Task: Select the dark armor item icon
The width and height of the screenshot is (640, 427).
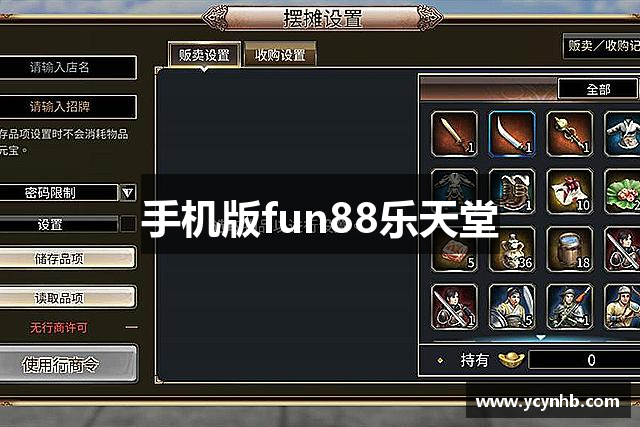Action: 454,191
